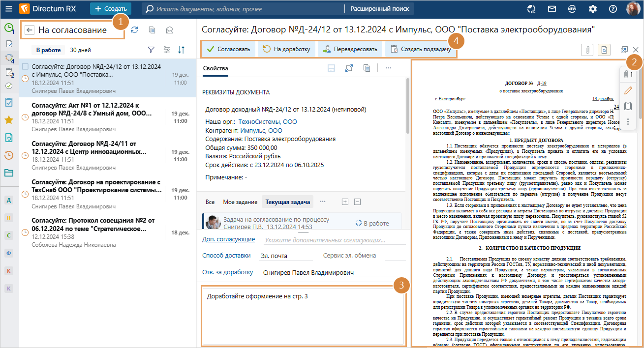
Task: Click the Создать button
Action: coord(111,9)
